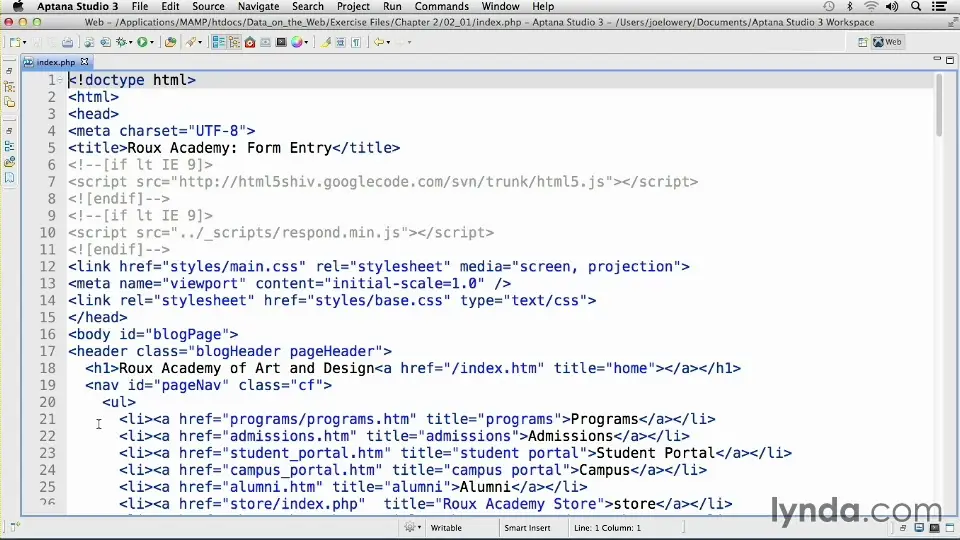This screenshot has width=960, height=540.
Task: Select the index.php editor tab
Action: [x=56, y=62]
